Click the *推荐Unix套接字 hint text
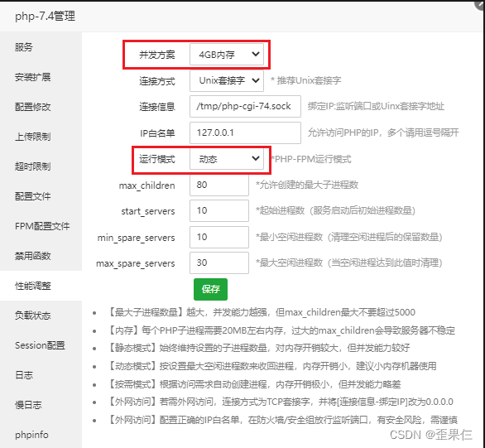 coord(306,81)
